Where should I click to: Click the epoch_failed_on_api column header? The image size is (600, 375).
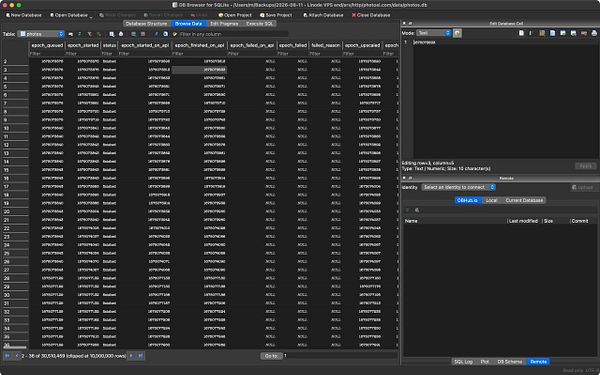[x=252, y=45]
